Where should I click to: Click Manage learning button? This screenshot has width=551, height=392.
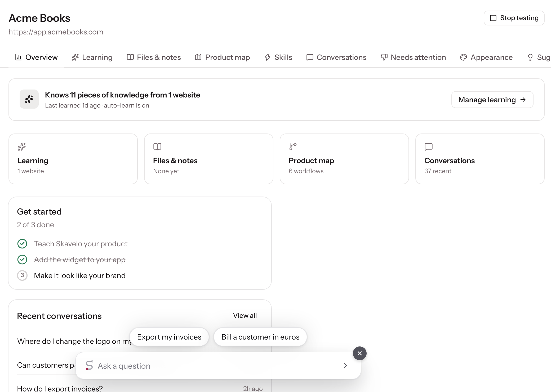click(492, 100)
